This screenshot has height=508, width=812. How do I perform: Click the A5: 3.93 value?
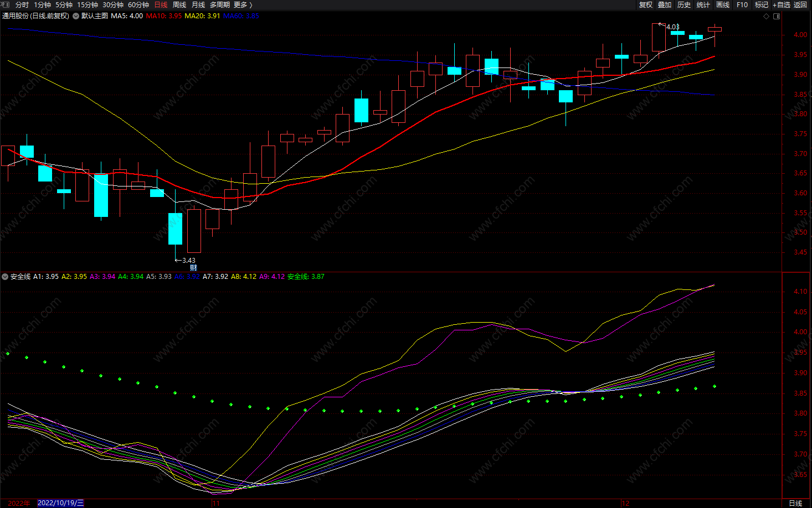click(x=159, y=277)
